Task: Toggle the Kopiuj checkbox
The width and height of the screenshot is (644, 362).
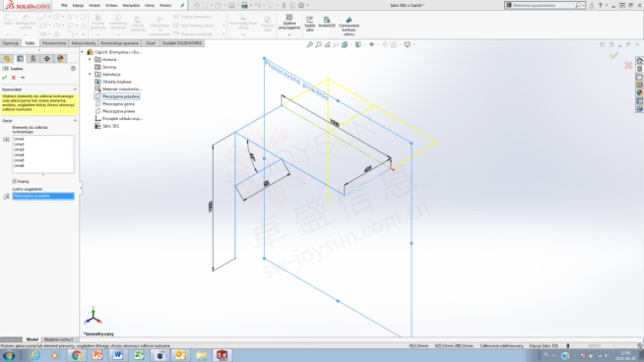Action: 15,181
